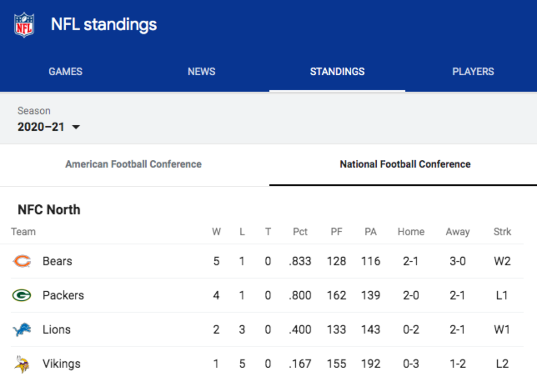Click the Packers team logo
The image size is (537, 392).
pyautogui.click(x=21, y=295)
